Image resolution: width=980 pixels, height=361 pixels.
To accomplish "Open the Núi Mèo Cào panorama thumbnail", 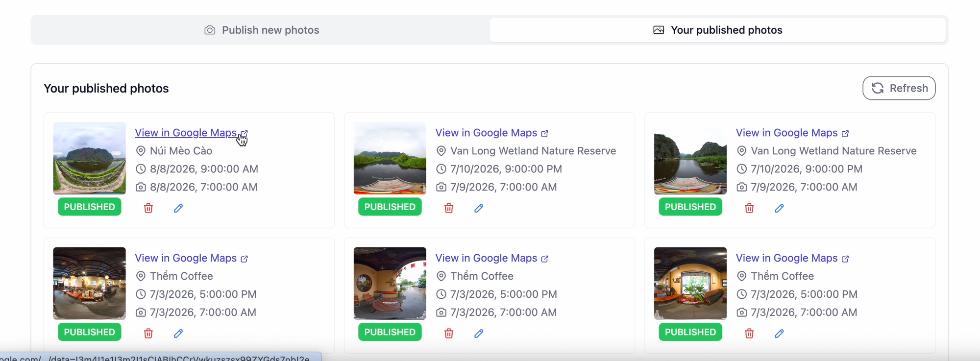I will 90,158.
